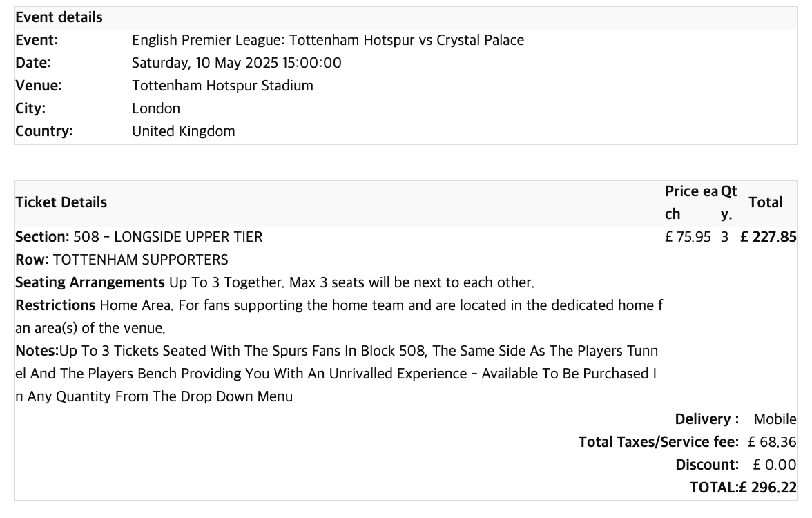Click Section 508 - LONGSIDE UPPER TIER
The image size is (812, 518).
pos(139,237)
